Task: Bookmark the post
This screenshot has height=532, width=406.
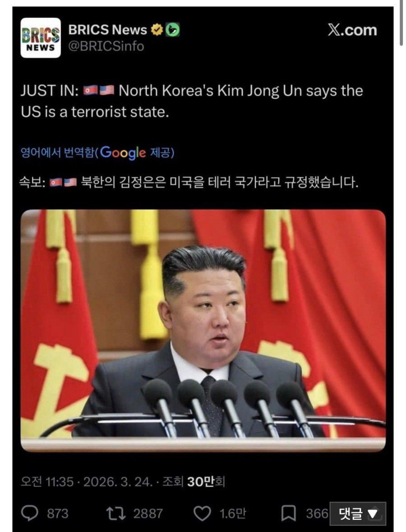Action: click(x=289, y=514)
